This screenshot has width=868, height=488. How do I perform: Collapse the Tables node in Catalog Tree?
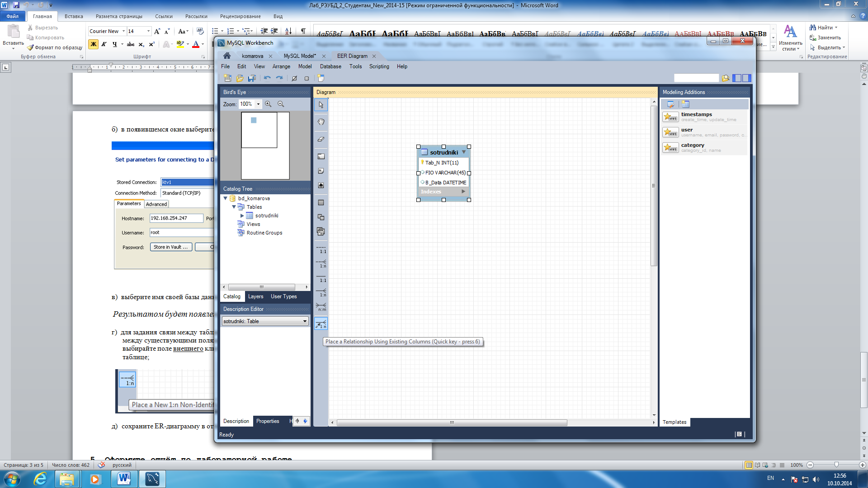click(234, 207)
